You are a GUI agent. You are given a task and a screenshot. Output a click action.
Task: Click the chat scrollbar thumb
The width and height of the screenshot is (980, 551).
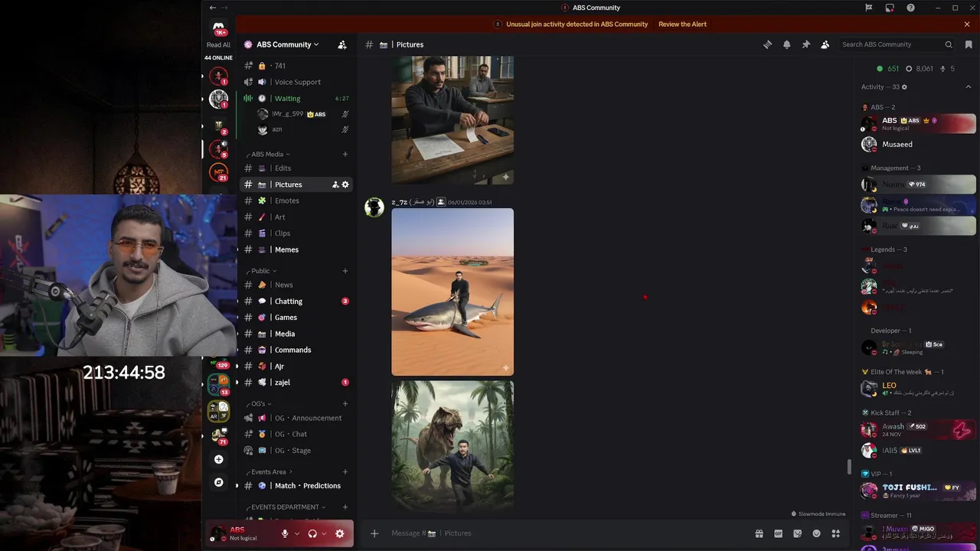(x=848, y=467)
